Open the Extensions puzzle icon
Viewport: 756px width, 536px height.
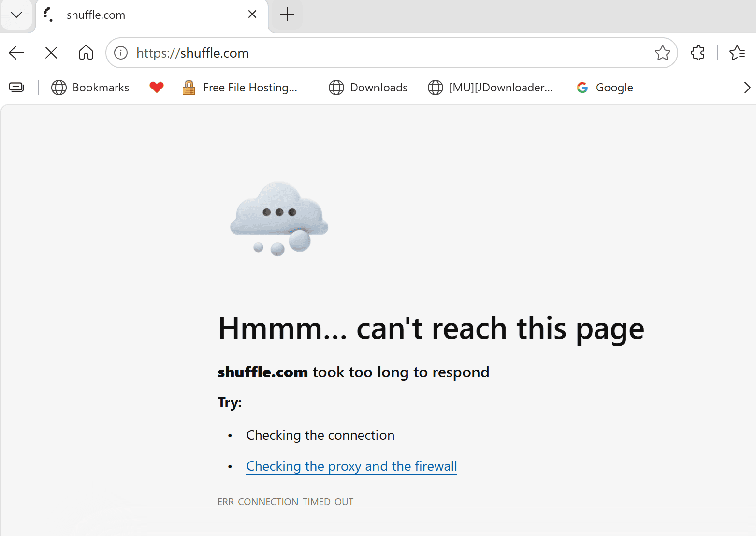[x=698, y=53]
